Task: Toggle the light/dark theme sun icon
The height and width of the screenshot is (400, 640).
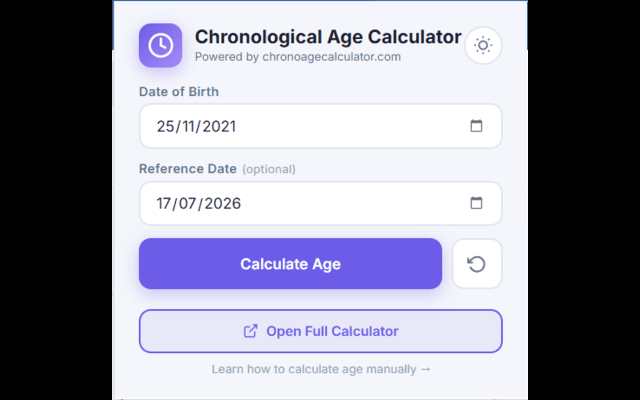Action: [483, 45]
